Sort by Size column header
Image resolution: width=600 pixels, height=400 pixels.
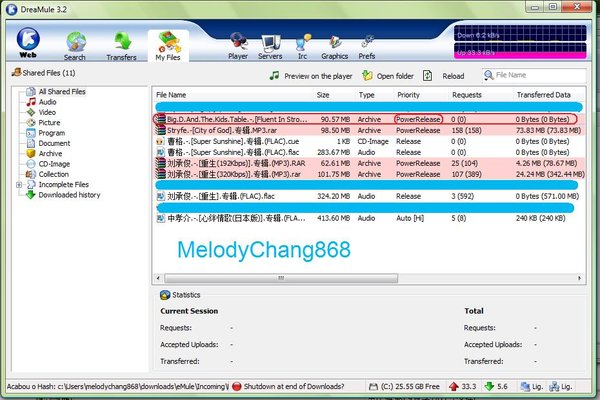point(323,95)
